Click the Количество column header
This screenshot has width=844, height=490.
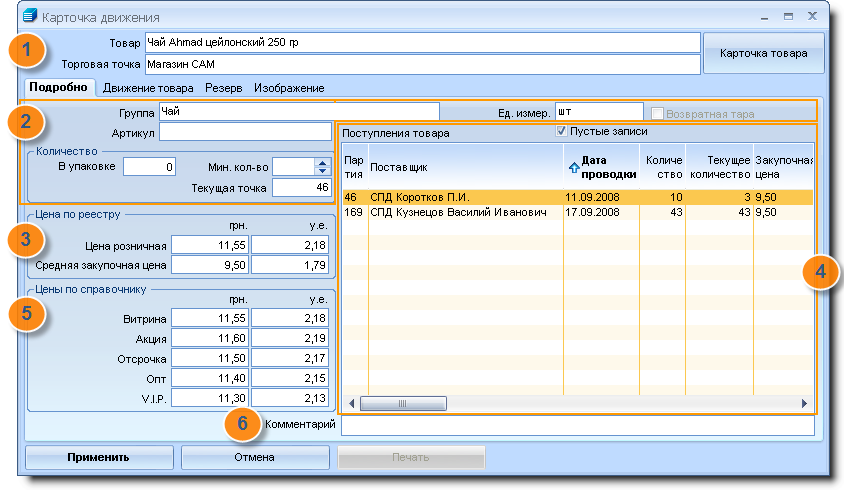click(x=663, y=167)
